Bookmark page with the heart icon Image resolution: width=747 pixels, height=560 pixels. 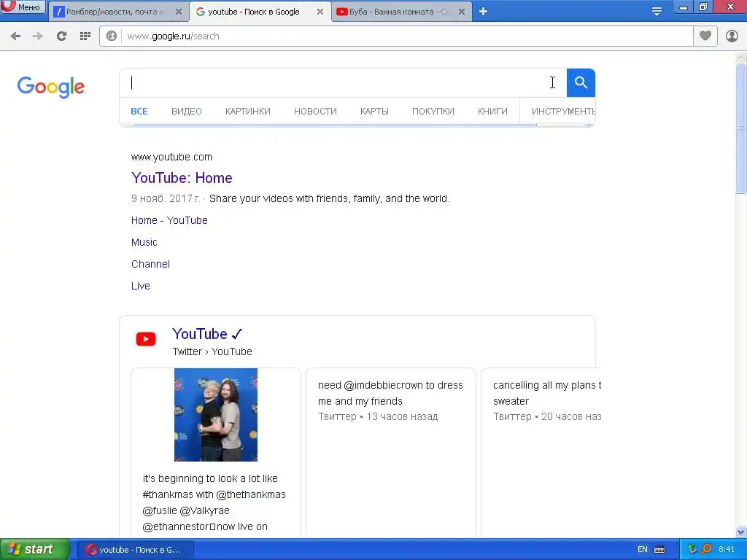coord(705,36)
